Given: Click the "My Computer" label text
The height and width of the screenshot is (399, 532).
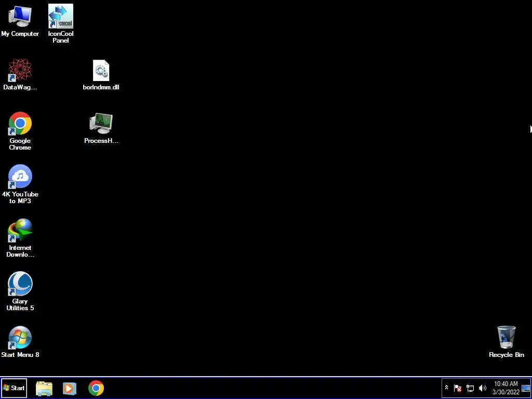Looking at the screenshot, I should (20, 34).
